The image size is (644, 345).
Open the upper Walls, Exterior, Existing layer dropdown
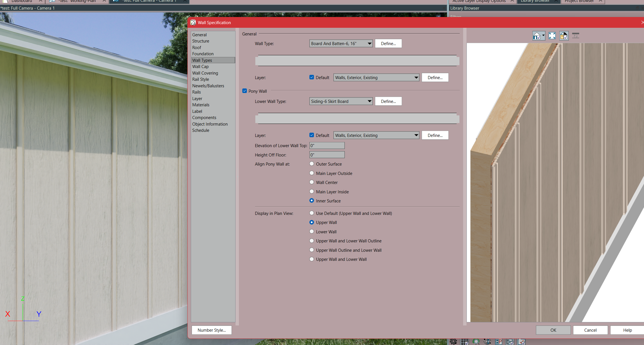376,78
